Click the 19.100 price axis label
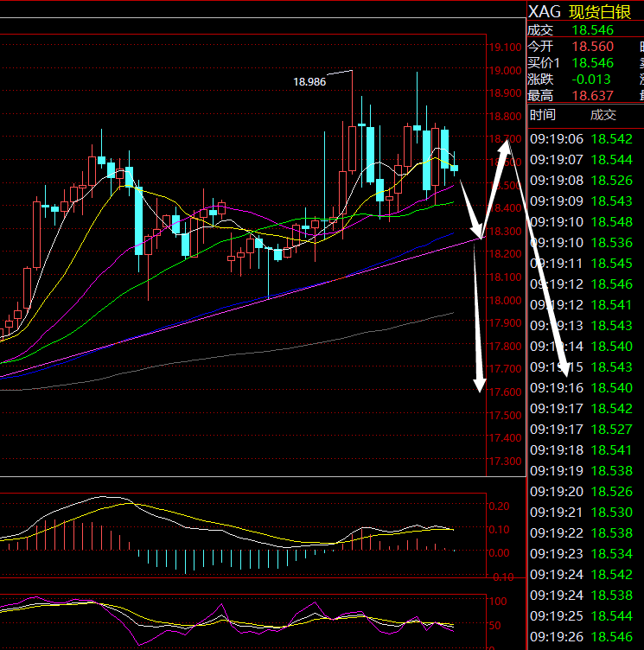This screenshot has height=650, width=644. [505, 48]
